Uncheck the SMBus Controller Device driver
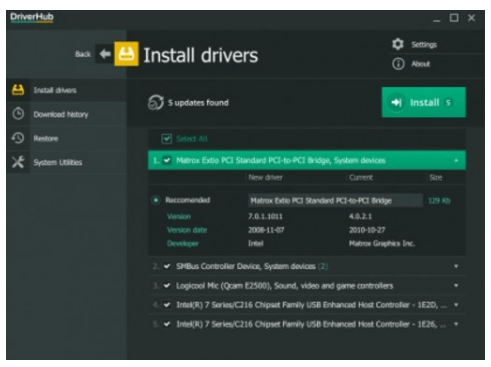The width and height of the screenshot is (491, 367). [x=167, y=266]
